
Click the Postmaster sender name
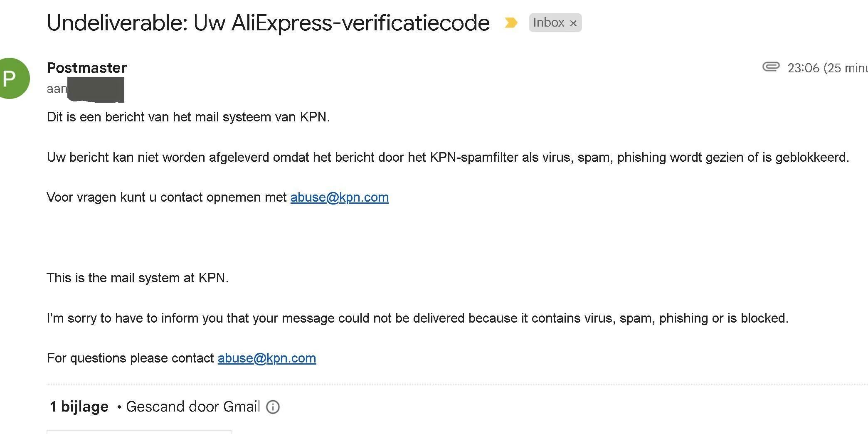pos(86,68)
